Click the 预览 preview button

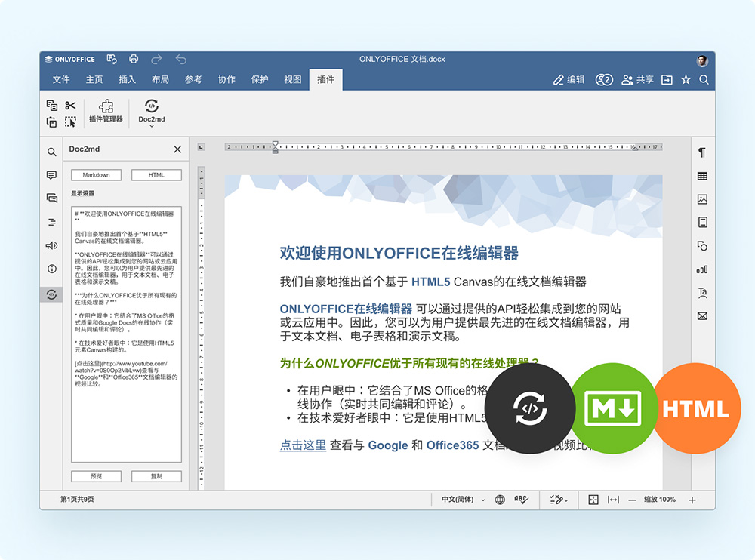[97, 476]
